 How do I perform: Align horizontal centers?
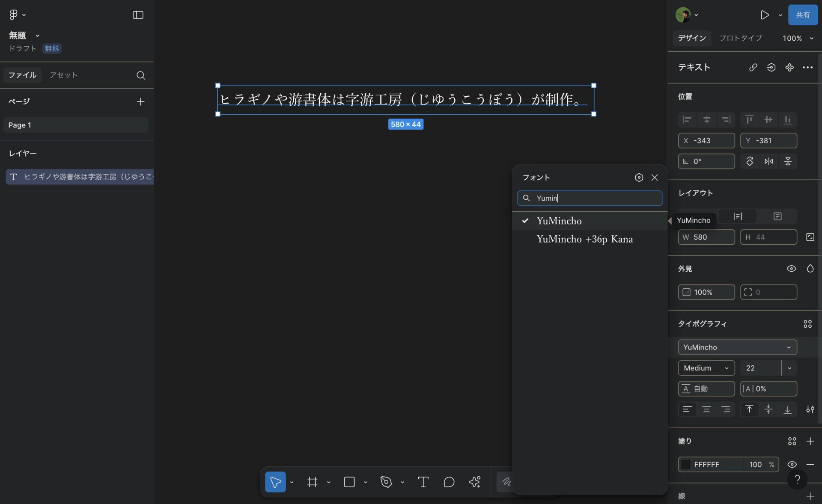706,120
